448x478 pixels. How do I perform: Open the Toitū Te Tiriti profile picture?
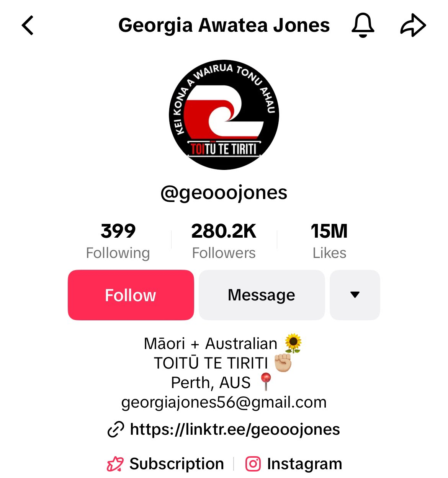pyautogui.click(x=224, y=115)
